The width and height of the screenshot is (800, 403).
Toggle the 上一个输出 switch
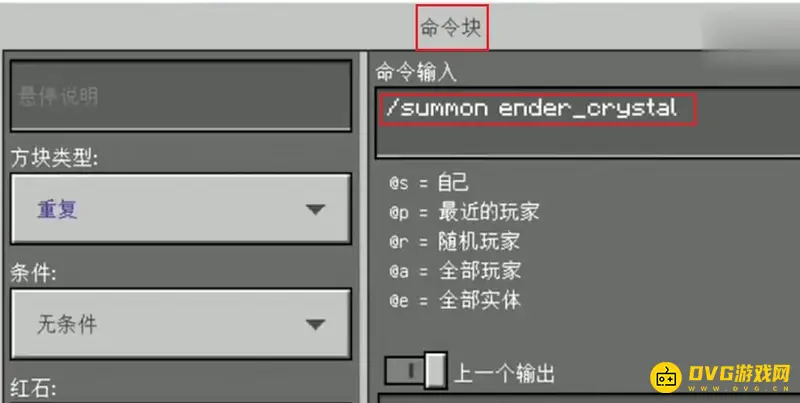click(416, 370)
